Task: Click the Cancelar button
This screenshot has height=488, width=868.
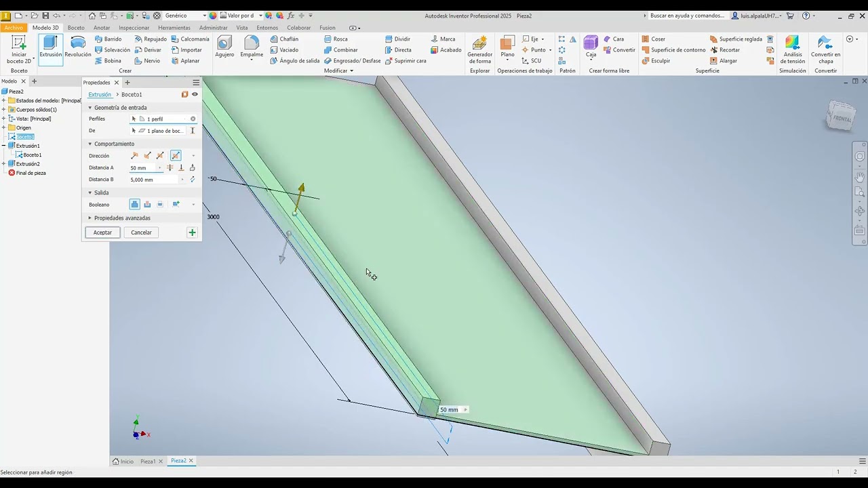Action: pyautogui.click(x=141, y=232)
